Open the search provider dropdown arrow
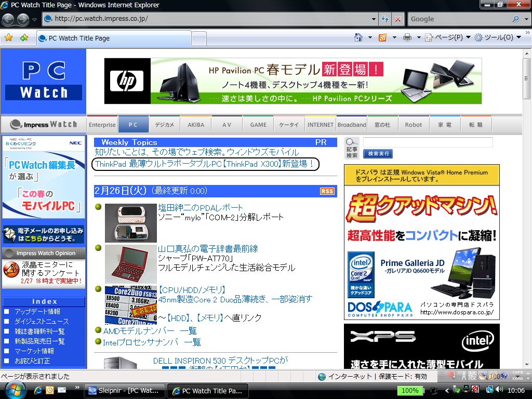Screen dimensions: 532x399 pos(526,19)
